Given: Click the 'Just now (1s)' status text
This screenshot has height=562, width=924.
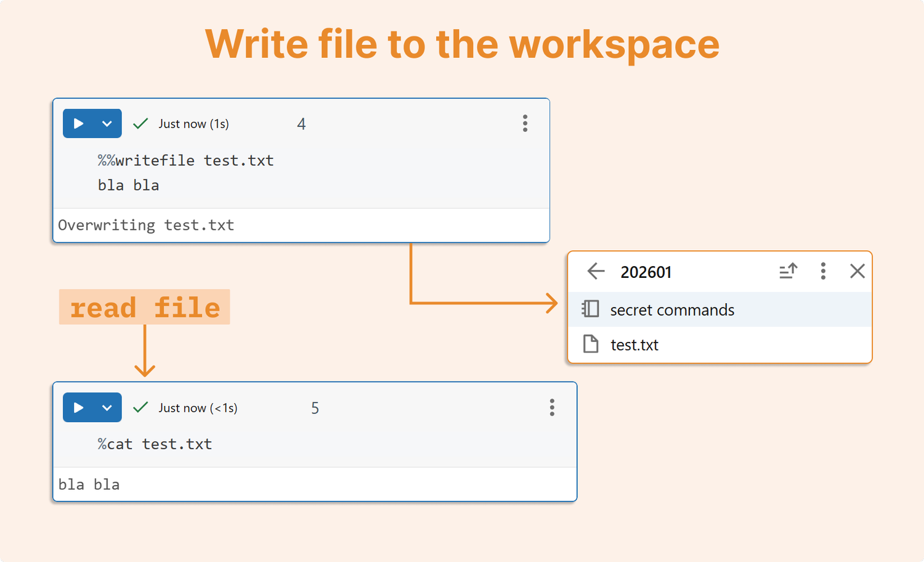Looking at the screenshot, I should pyautogui.click(x=193, y=123).
